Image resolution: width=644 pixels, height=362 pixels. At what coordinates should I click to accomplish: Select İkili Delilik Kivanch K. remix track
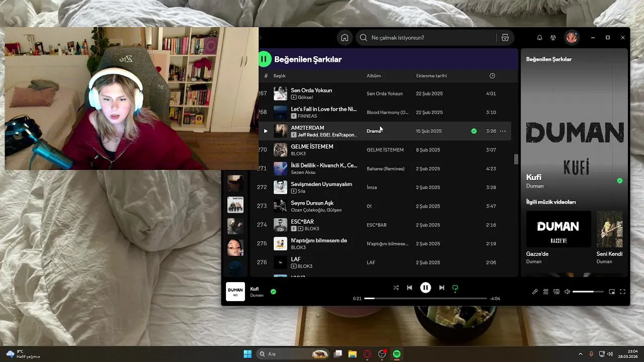(324, 165)
